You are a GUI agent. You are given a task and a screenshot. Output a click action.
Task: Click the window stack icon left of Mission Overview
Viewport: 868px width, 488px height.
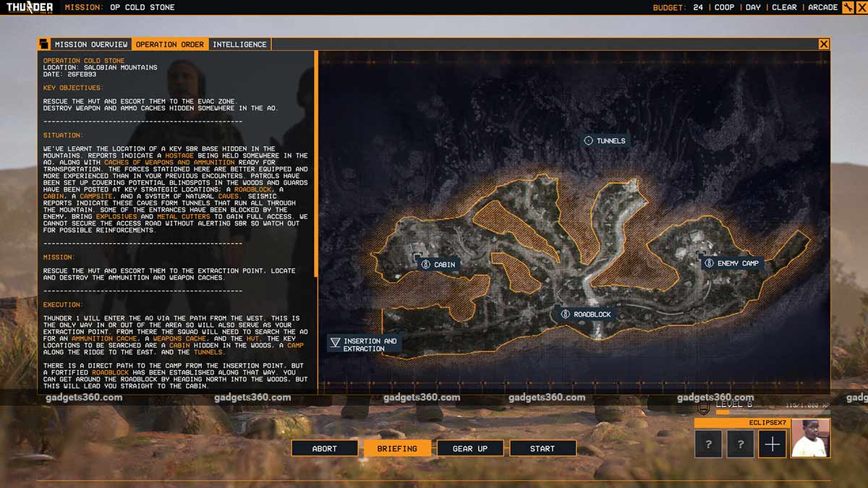point(43,44)
